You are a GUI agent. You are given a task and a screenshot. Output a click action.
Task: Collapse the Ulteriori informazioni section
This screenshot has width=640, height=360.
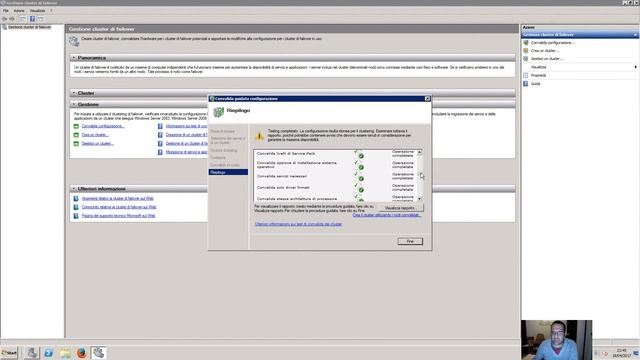tap(74, 189)
